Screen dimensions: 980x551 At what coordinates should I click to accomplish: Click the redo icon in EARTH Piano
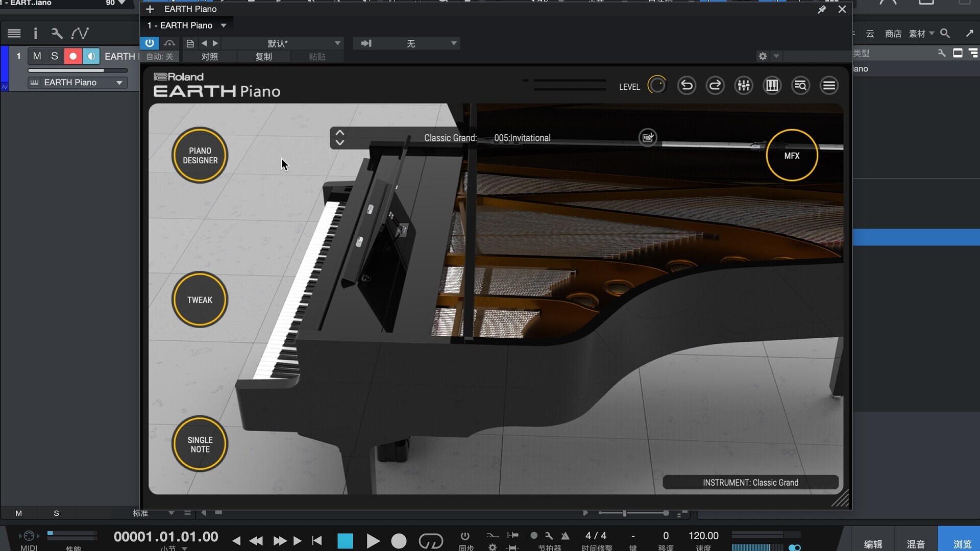coord(715,86)
